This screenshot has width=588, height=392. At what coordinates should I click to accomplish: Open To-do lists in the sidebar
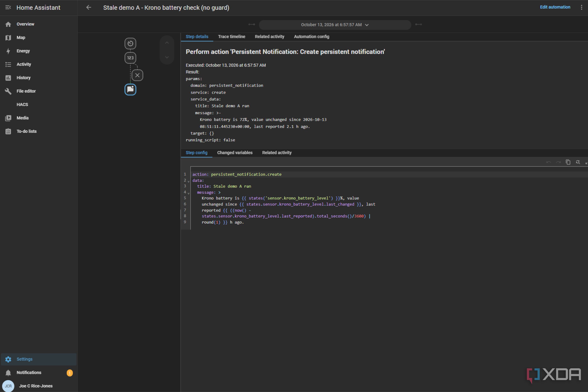click(x=38, y=131)
